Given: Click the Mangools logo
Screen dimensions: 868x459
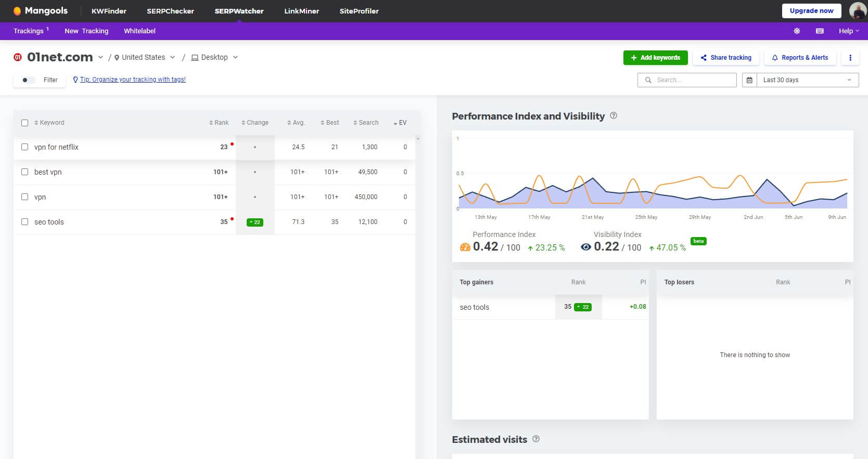Looking at the screenshot, I should [x=41, y=11].
